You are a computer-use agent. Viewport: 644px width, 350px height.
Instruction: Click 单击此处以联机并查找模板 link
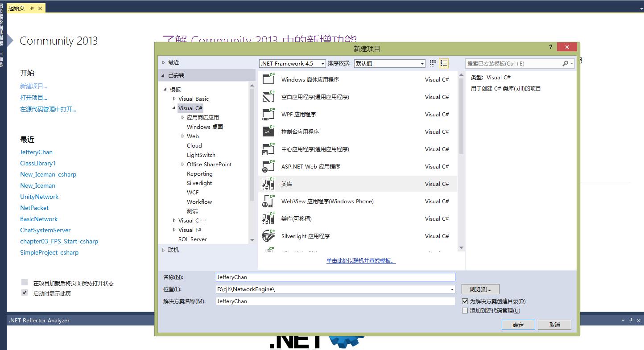coord(361,260)
